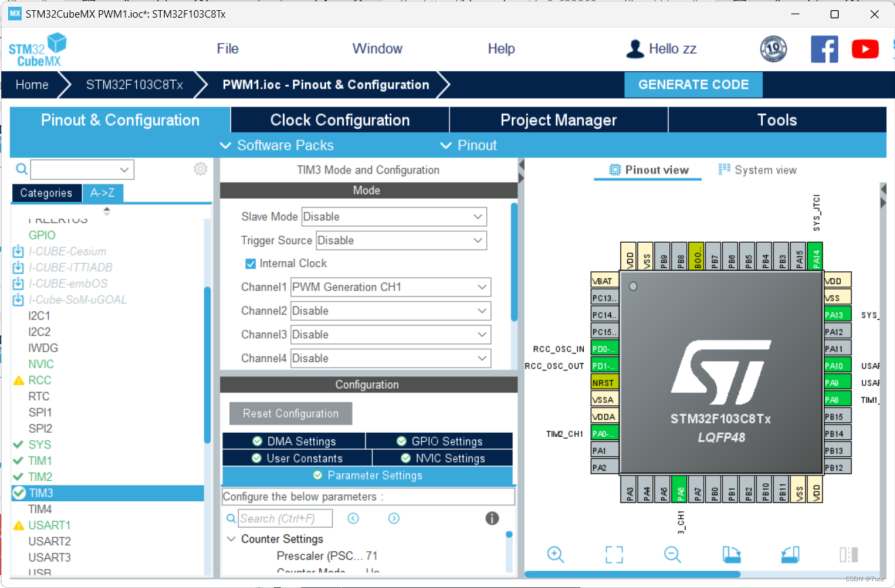Open the DMA Settings tab

tap(294, 442)
